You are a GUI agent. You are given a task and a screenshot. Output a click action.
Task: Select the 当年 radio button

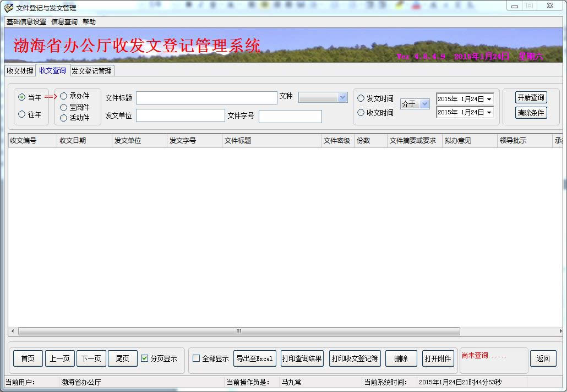(22, 97)
